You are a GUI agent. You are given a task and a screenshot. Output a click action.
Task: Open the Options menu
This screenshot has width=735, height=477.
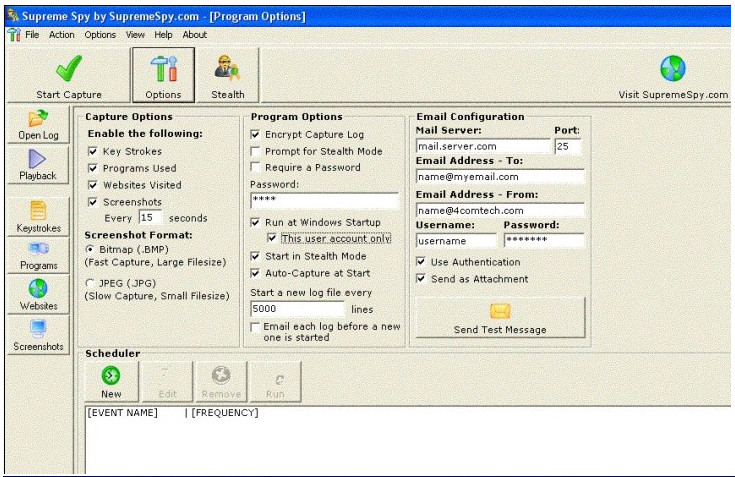[x=100, y=35]
